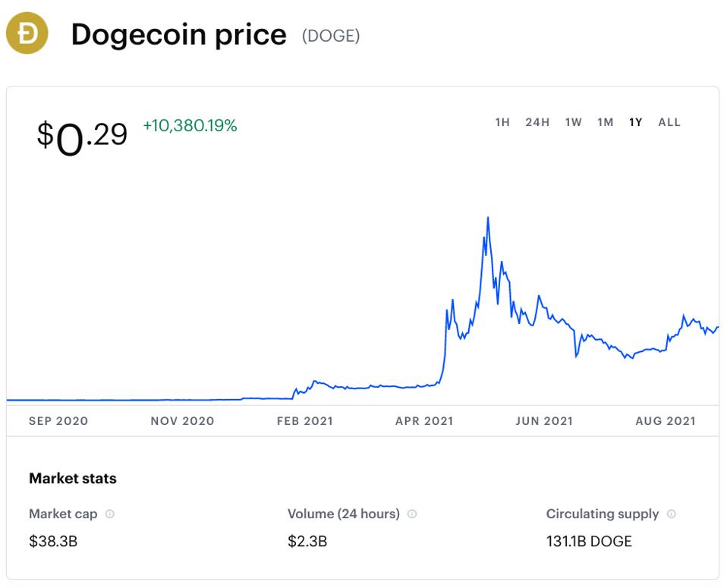Select the 1M time range
Image resolution: width=727 pixels, height=588 pixels.
tap(605, 122)
